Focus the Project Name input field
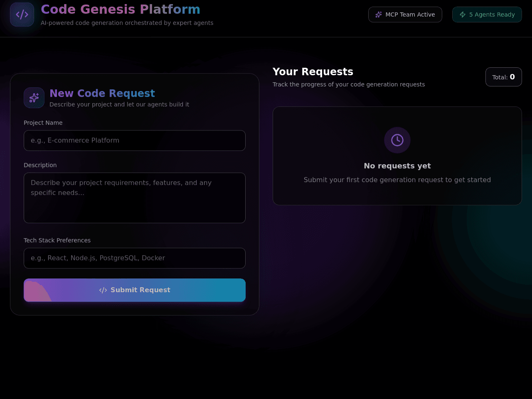532x399 pixels. [135, 140]
